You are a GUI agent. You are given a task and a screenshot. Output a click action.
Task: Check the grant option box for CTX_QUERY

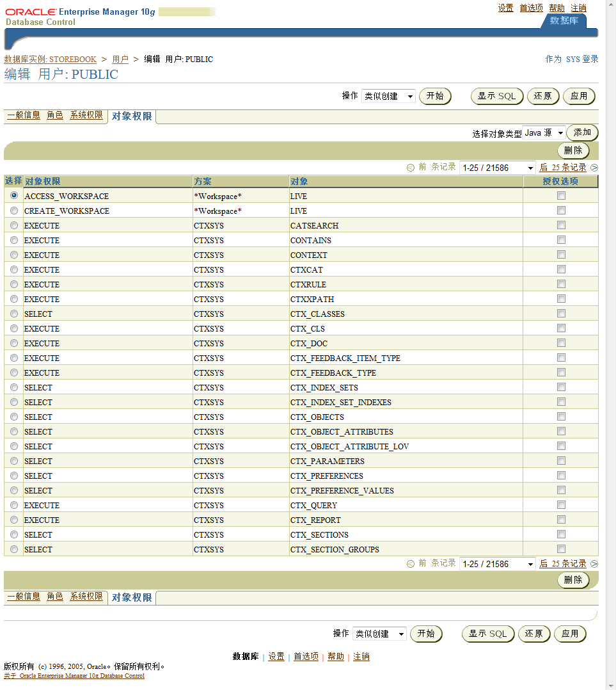click(561, 505)
